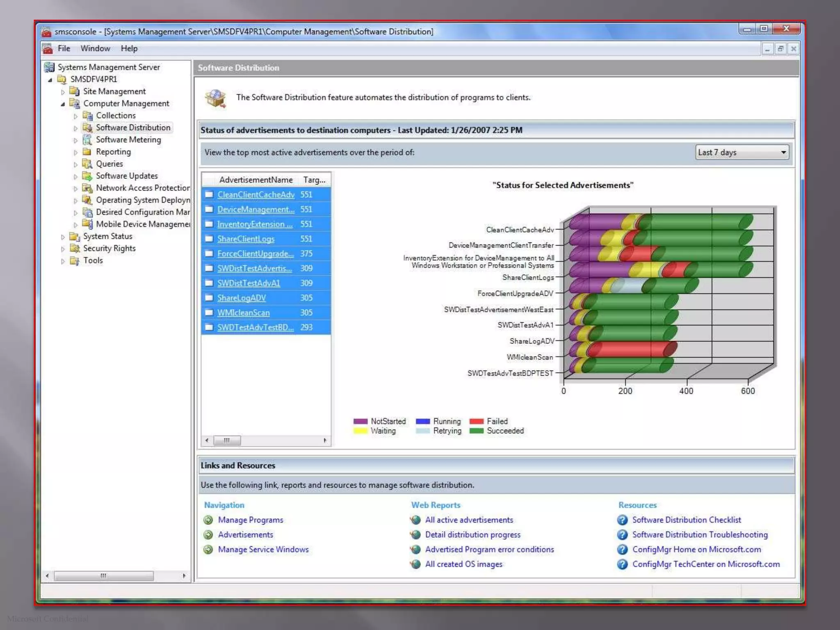Open the Detail distribution progress report link
840x630 pixels.
coord(472,535)
